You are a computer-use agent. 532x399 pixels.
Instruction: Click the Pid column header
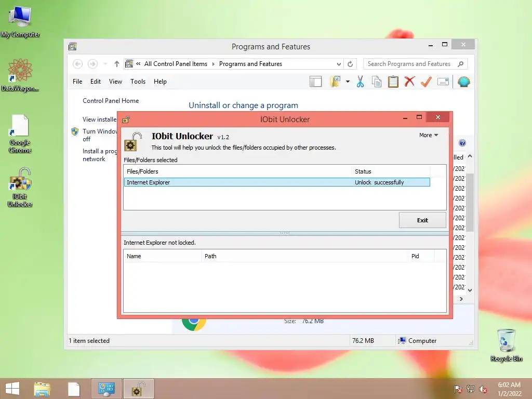tap(421, 256)
